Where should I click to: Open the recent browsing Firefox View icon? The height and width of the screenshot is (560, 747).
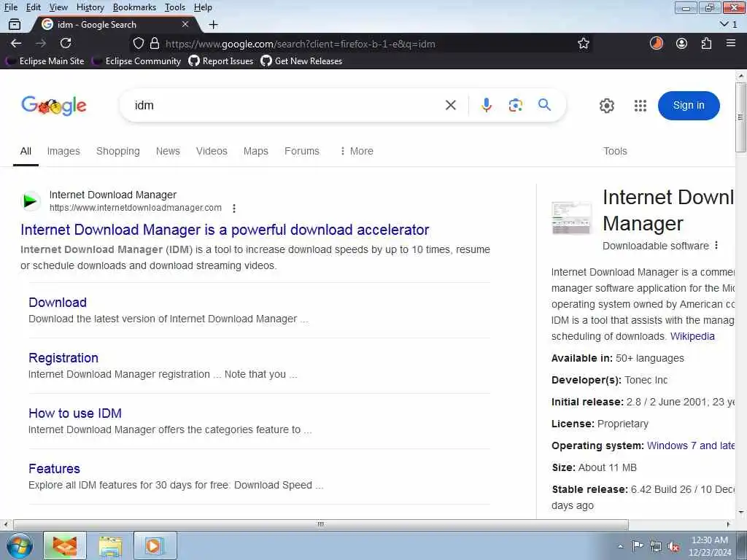[x=15, y=24]
